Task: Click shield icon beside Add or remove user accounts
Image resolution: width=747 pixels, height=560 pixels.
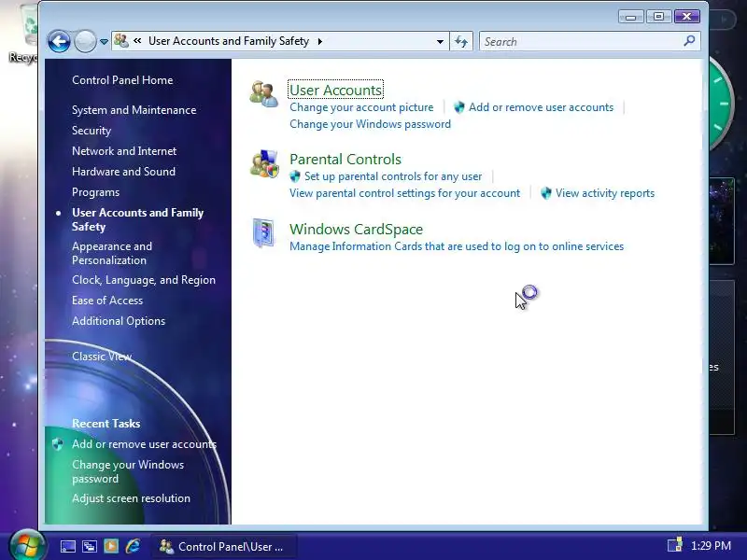Action: (x=459, y=107)
